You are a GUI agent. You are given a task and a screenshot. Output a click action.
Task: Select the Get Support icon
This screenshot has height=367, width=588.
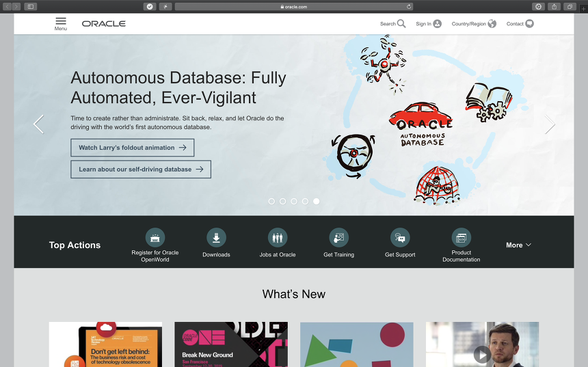400,238
